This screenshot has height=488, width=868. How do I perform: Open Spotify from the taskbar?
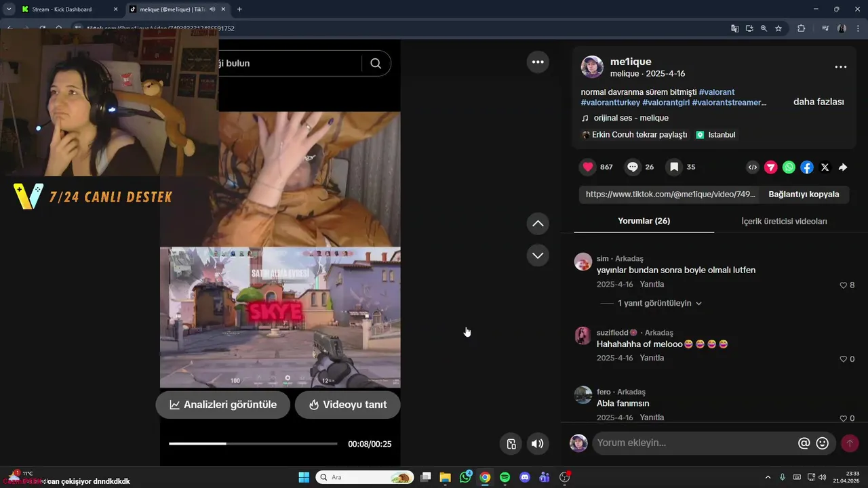coord(505,477)
